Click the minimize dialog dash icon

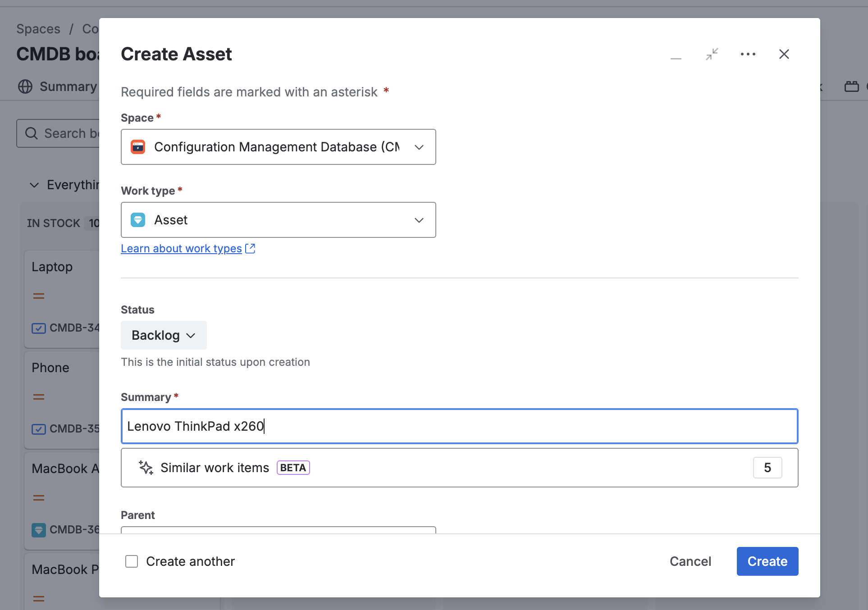pyautogui.click(x=676, y=55)
